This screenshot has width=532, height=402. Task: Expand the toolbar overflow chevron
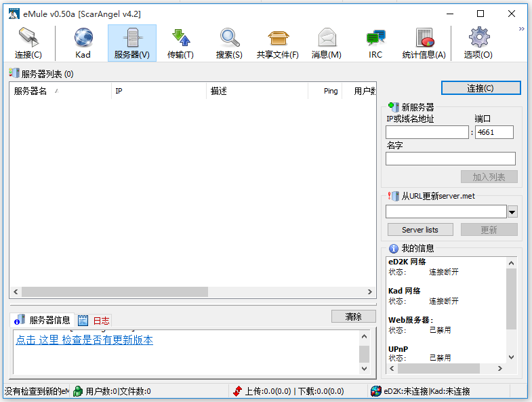521,29
